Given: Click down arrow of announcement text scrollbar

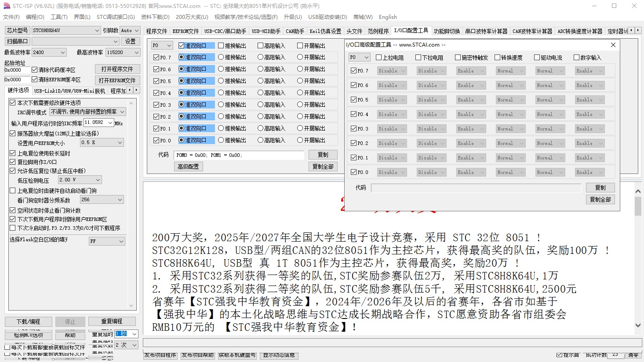Looking at the screenshot, I should coord(638,326).
